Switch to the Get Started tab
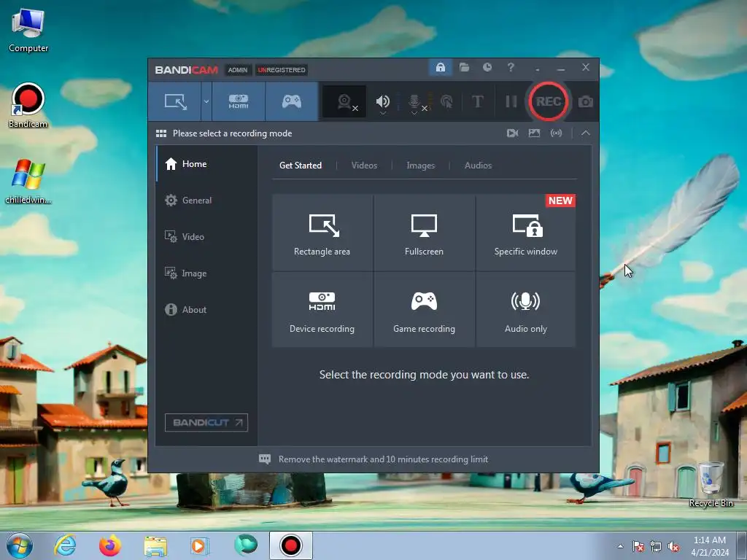747x560 pixels. 301,166
